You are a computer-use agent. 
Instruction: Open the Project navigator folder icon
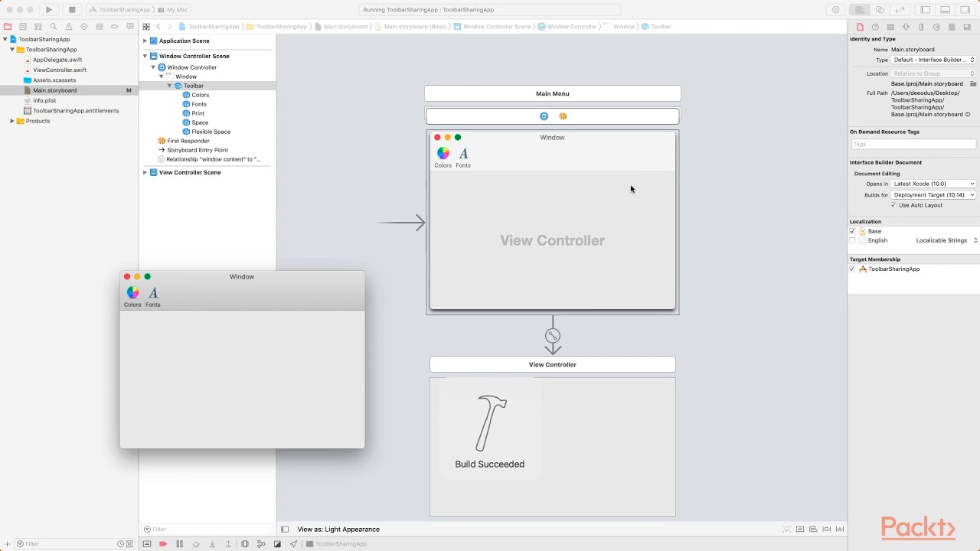click(8, 27)
